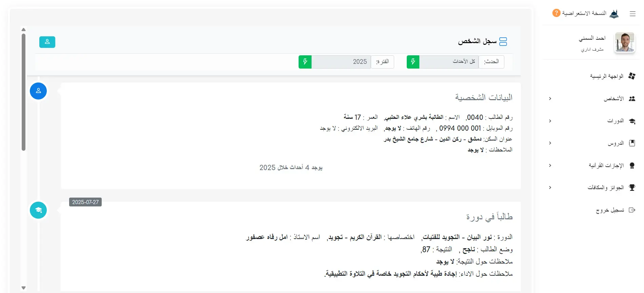Expand the الجوائز والمكافآت sidebar menu
The height and width of the screenshot is (293, 644).
coord(605,187)
